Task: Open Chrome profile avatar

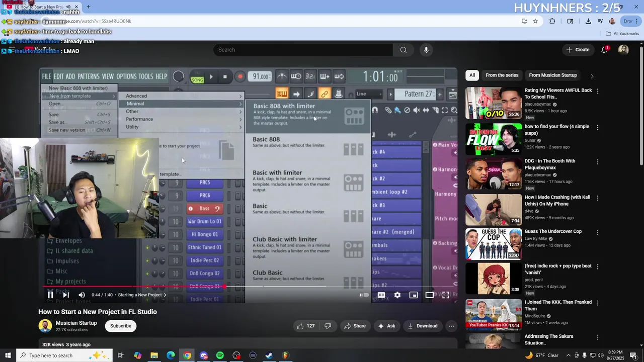Action: pos(612,21)
